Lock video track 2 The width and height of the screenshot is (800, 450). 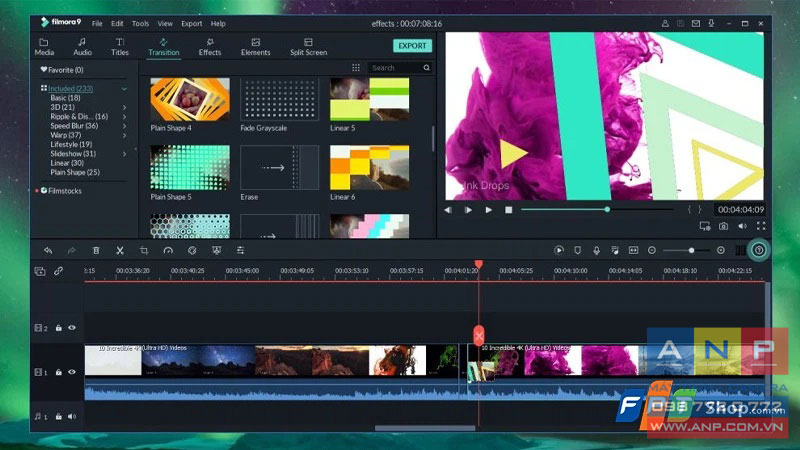[58, 328]
